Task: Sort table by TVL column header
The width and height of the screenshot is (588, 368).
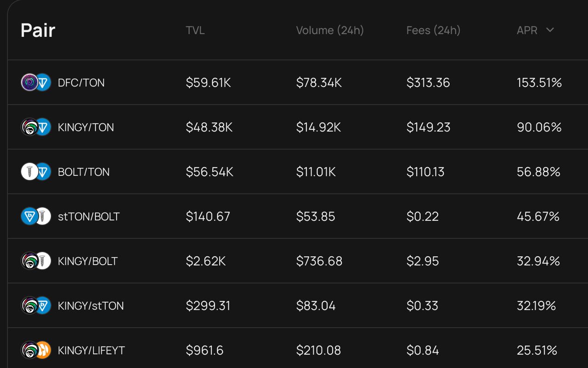Action: (195, 30)
